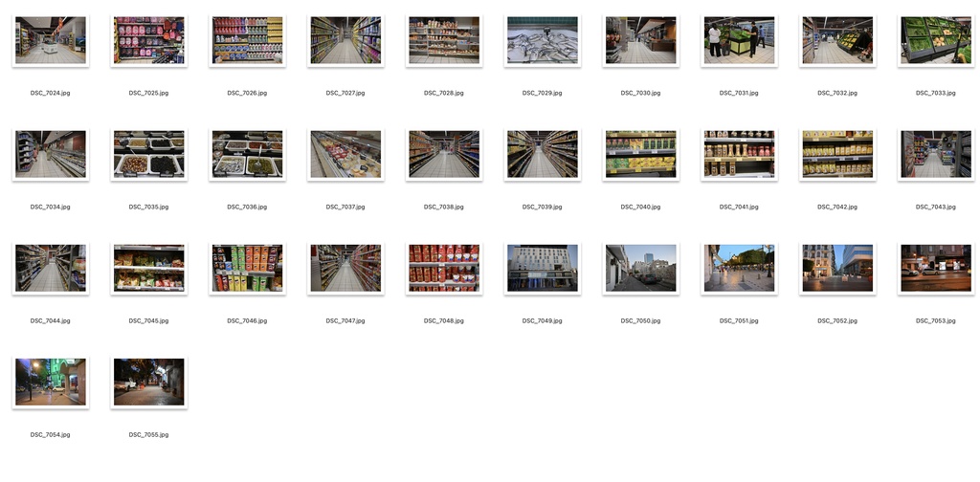Select the DSC_7037.jpg deli counter thumbnail
The height and width of the screenshot is (482, 980).
click(345, 154)
